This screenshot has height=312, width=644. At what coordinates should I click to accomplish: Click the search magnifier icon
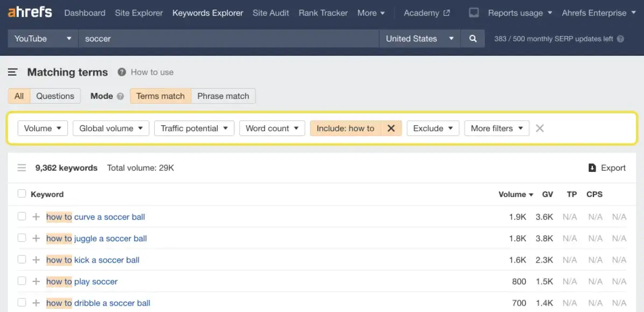tap(473, 38)
